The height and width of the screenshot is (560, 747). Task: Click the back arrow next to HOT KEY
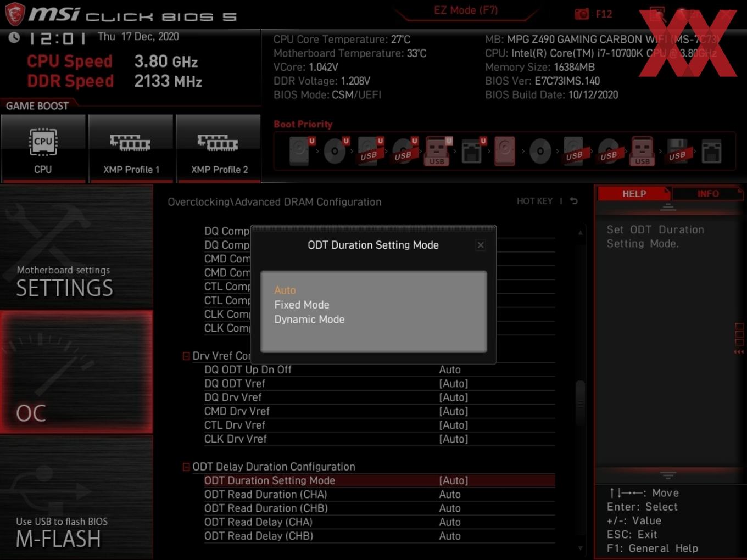point(573,201)
